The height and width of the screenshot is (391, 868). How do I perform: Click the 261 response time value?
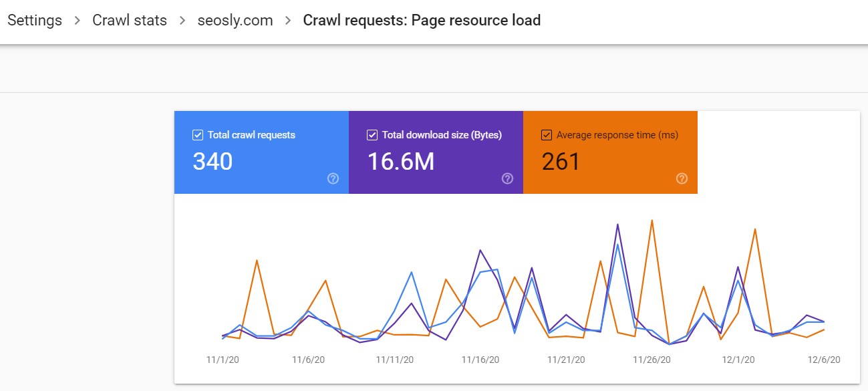tap(560, 161)
